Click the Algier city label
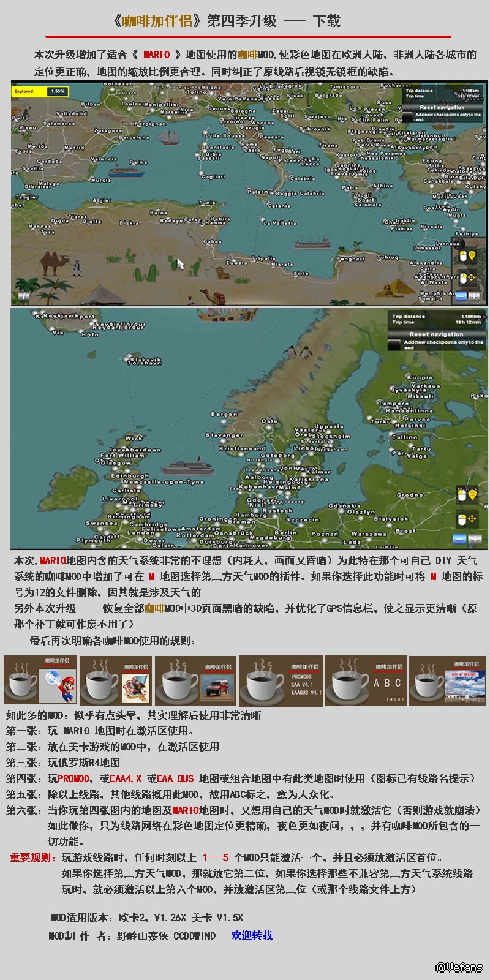The image size is (490, 980). (x=102, y=201)
